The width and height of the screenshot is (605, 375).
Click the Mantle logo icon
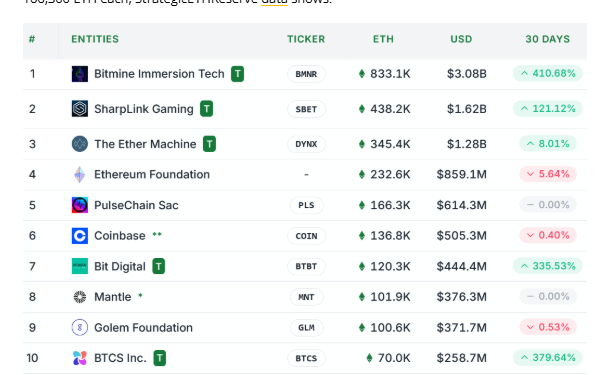(x=80, y=297)
